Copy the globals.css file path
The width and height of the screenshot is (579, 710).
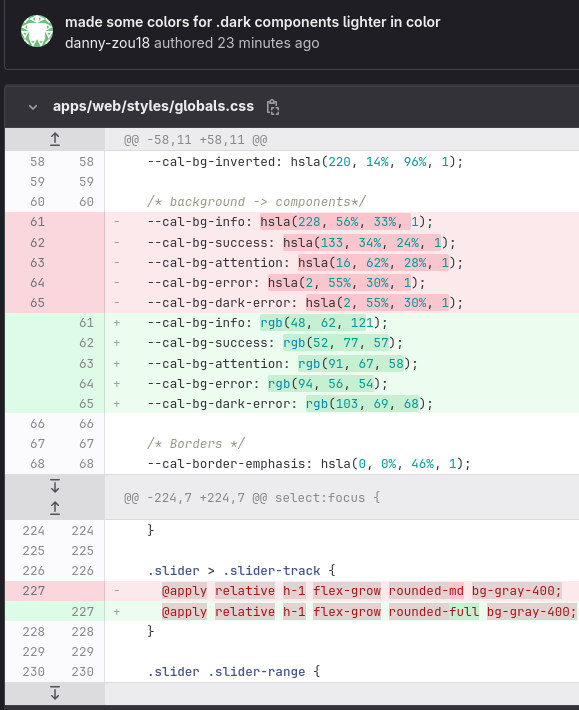pyautogui.click(x=273, y=107)
